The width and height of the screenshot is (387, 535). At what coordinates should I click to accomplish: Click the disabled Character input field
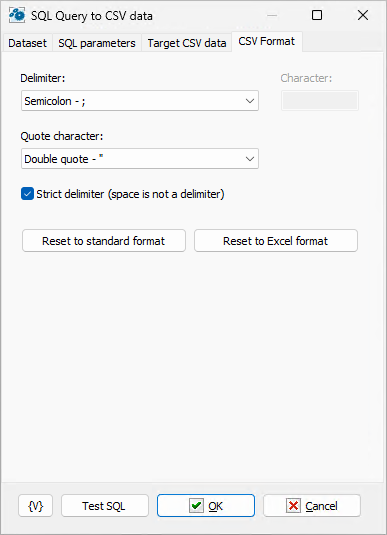[x=320, y=101]
